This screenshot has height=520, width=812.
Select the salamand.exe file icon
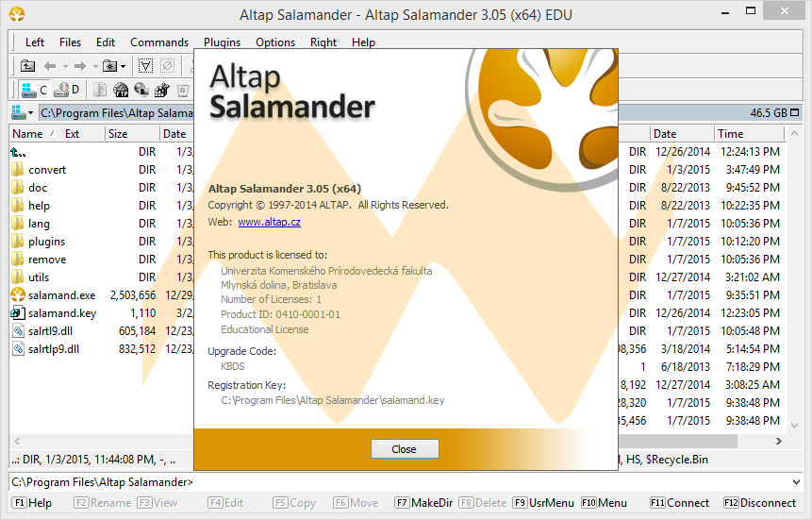click(x=18, y=295)
